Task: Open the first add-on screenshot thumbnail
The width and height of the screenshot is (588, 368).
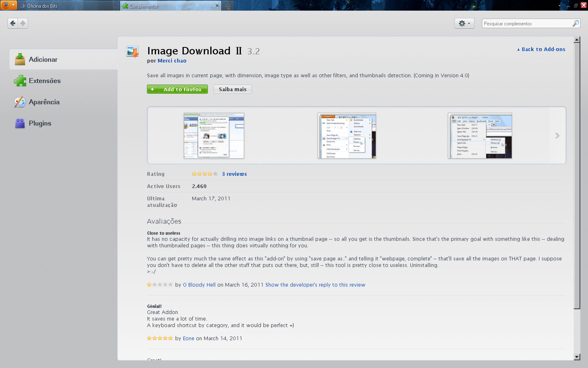Action: (x=214, y=136)
